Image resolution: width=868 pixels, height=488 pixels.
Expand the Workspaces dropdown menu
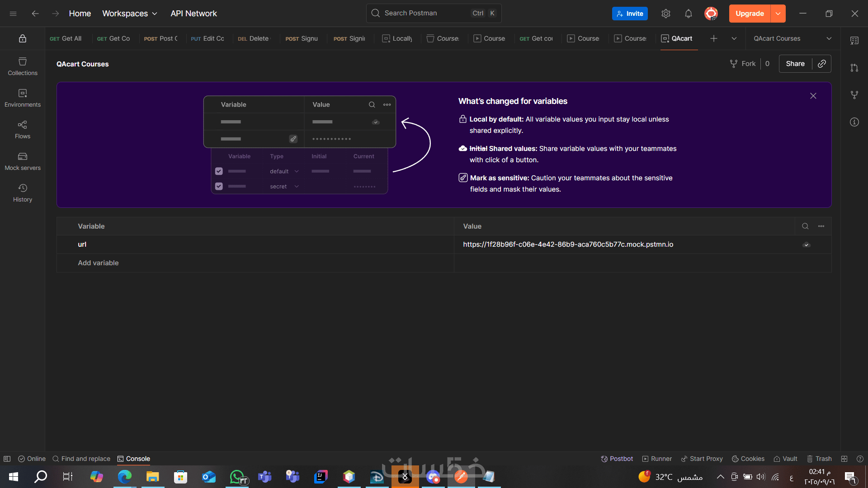pos(130,14)
